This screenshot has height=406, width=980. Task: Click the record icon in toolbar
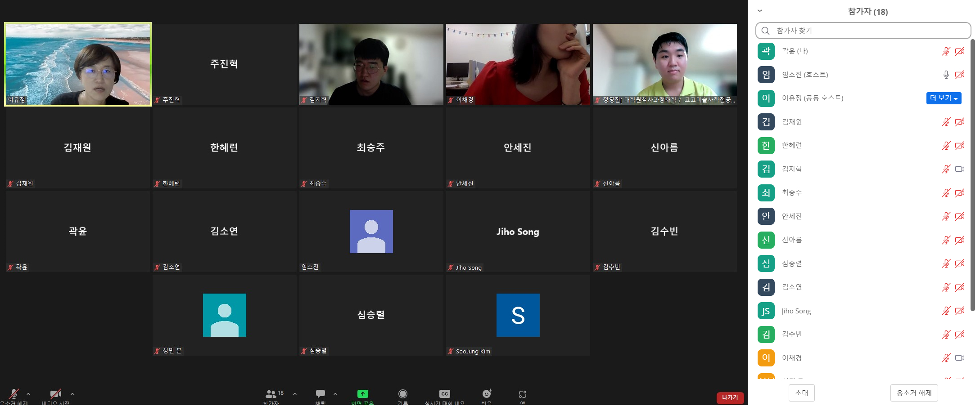pyautogui.click(x=402, y=394)
